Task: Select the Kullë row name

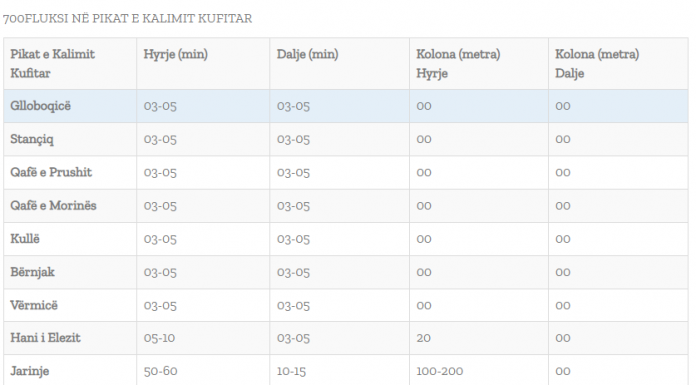Action: click(25, 239)
